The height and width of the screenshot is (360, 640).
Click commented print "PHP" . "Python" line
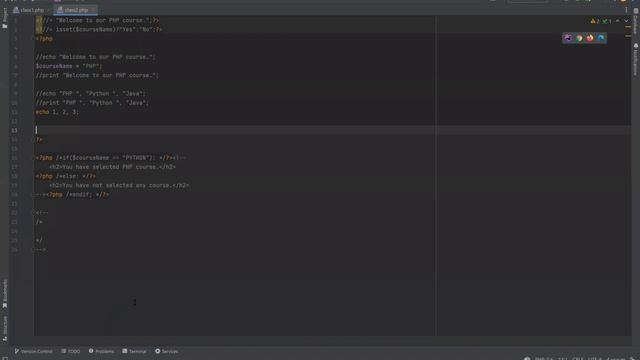(92, 103)
